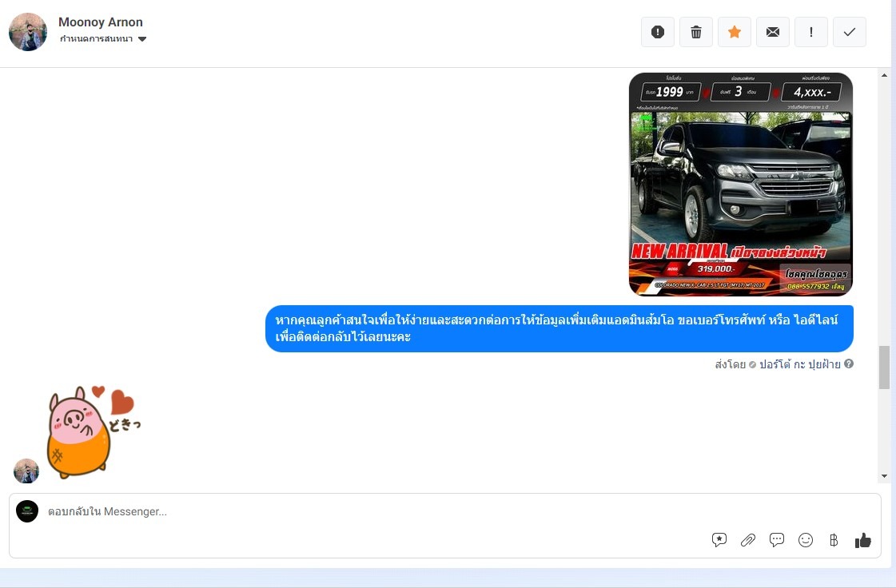Attach a file with the paperclip icon
Image resolution: width=896 pixels, height=588 pixels.
(x=748, y=540)
